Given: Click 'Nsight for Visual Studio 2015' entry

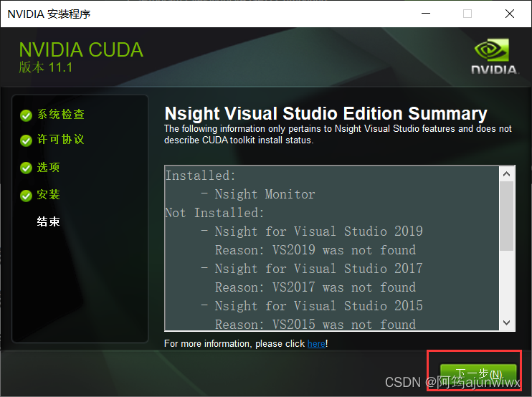Looking at the screenshot, I should 318,307.
